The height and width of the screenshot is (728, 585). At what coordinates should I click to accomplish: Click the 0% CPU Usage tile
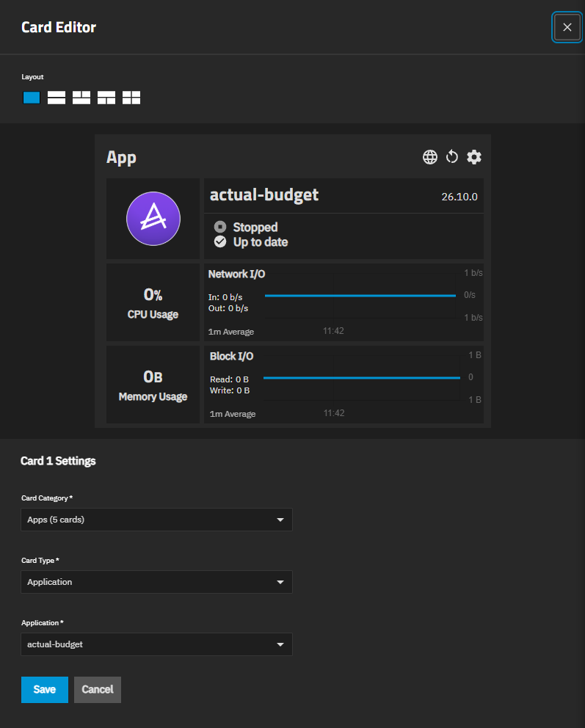pyautogui.click(x=153, y=302)
